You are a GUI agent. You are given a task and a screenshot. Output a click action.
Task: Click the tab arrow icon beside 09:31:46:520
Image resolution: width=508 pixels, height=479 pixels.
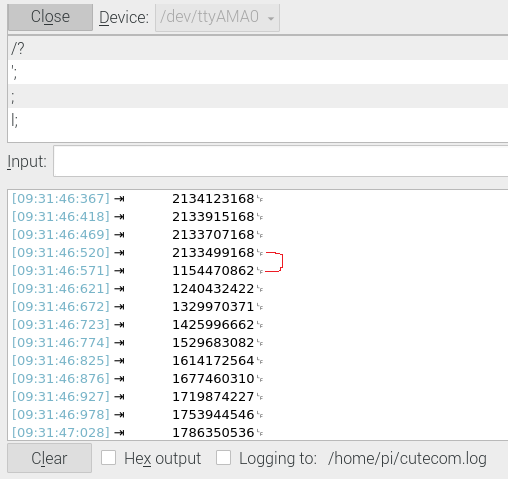[119, 253]
